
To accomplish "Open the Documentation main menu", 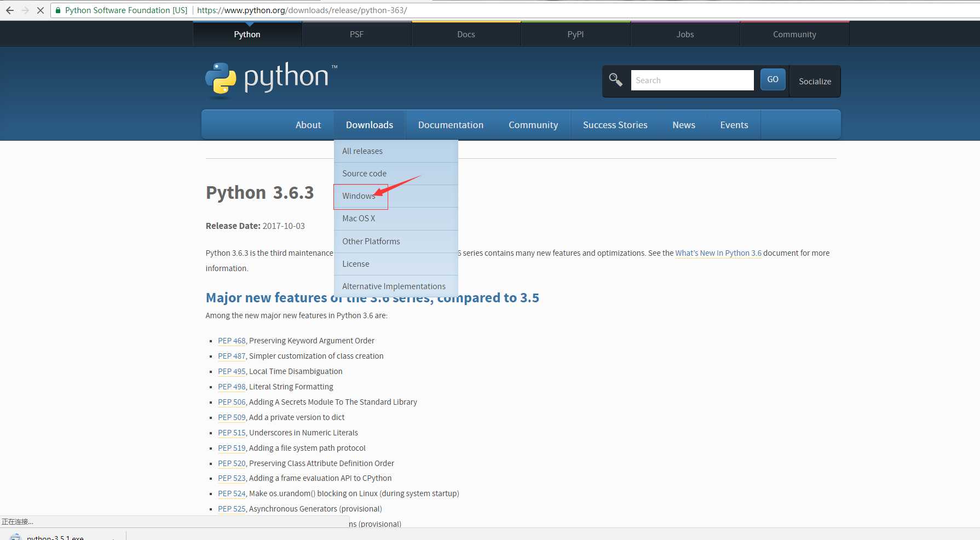I will click(451, 125).
